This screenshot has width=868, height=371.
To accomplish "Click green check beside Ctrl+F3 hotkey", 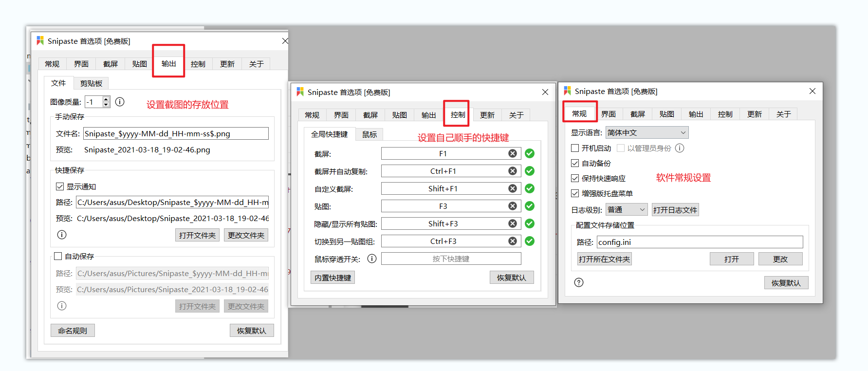I will pos(530,241).
